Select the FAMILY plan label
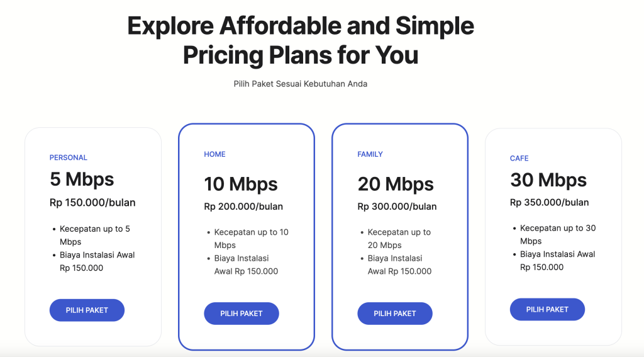This screenshot has width=644, height=357. coord(370,154)
